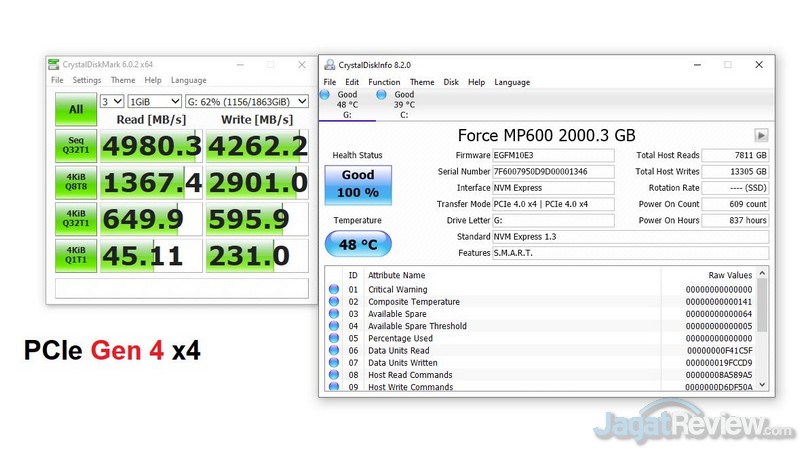
Task: Click the attribute list scrollbar thumb
Action: click(762, 305)
